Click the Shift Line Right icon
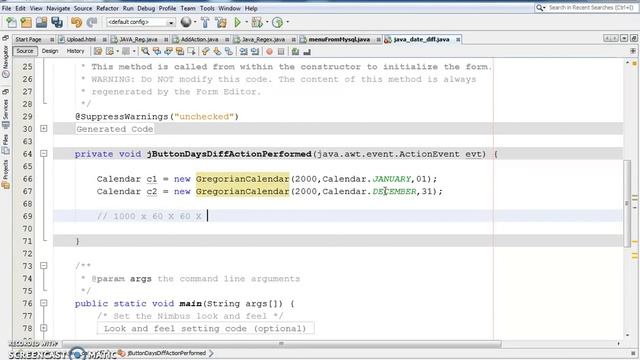640x360 pixels. pyautogui.click(x=255, y=51)
